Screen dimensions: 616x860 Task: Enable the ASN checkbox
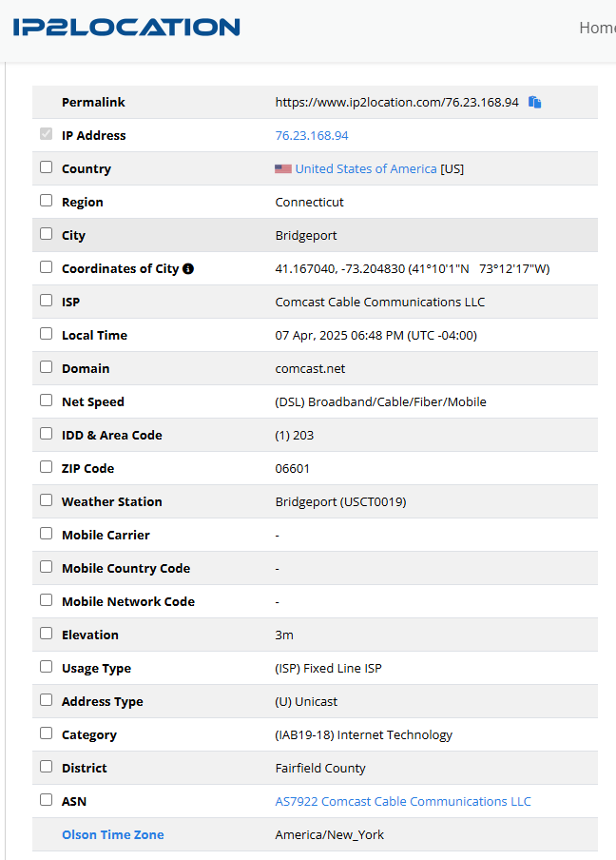tap(46, 800)
